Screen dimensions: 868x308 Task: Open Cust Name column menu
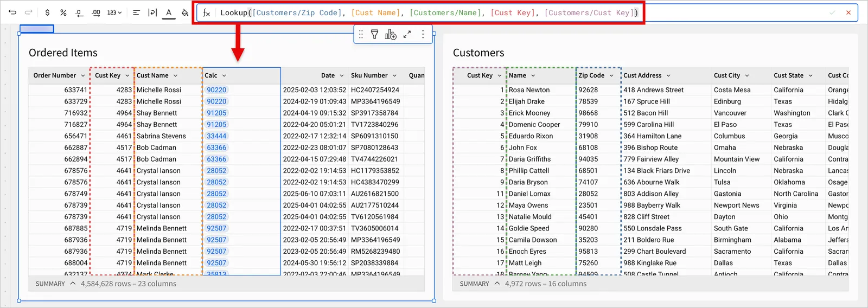(x=175, y=75)
